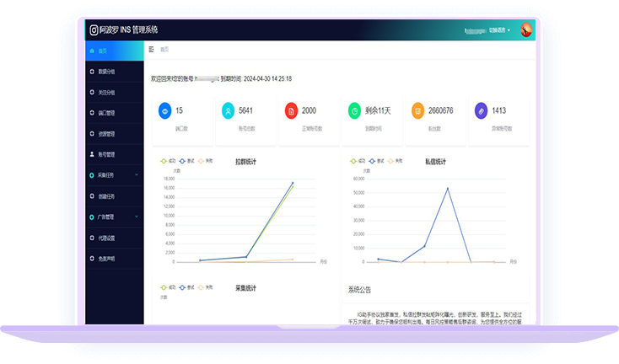Click the purple icon beside 1413
Viewport: 619px width, 364px height.
[x=481, y=110]
